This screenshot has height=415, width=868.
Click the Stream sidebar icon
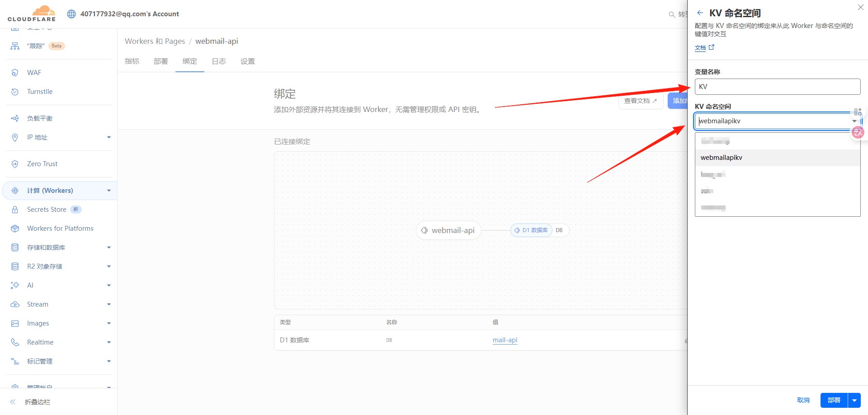pyautogui.click(x=14, y=304)
